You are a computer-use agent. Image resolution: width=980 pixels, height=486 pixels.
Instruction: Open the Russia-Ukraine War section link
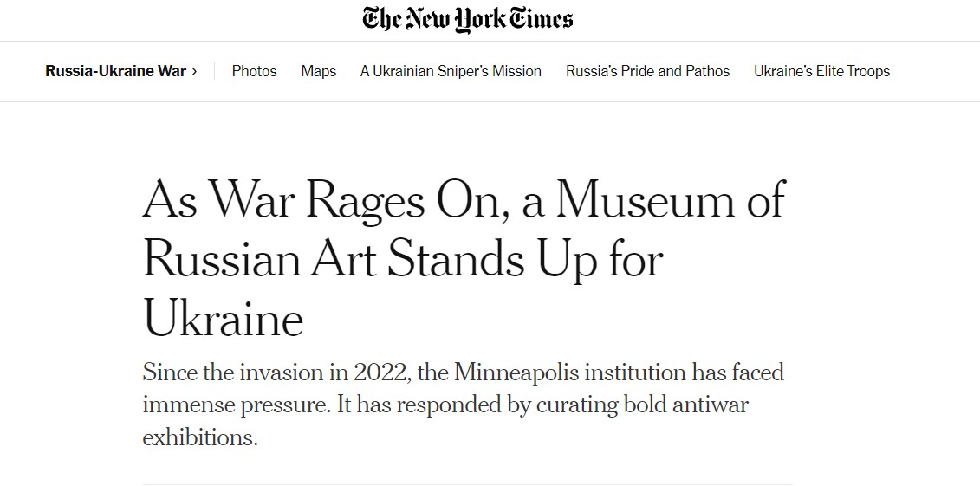coord(115,71)
